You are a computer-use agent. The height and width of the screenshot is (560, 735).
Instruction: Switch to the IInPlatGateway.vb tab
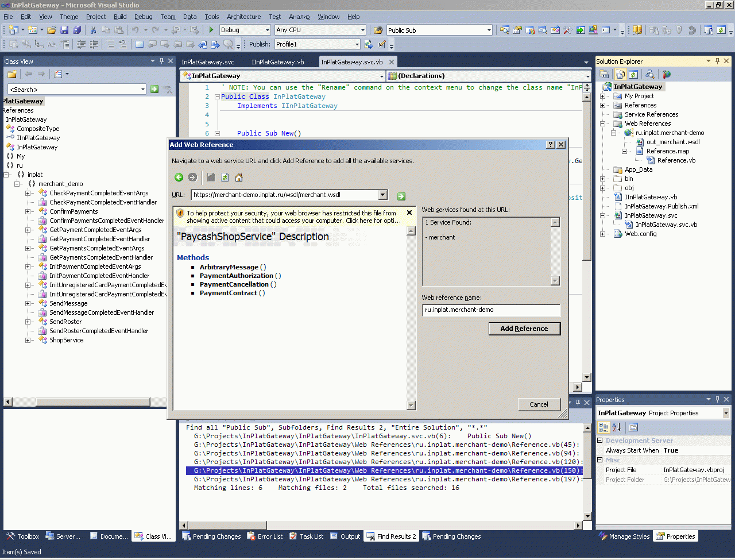pyautogui.click(x=277, y=62)
